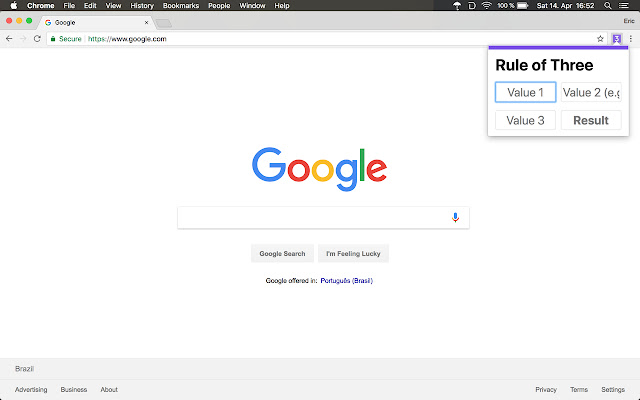The width and height of the screenshot is (640, 400).
Task: Open the History menu
Action: point(142,6)
